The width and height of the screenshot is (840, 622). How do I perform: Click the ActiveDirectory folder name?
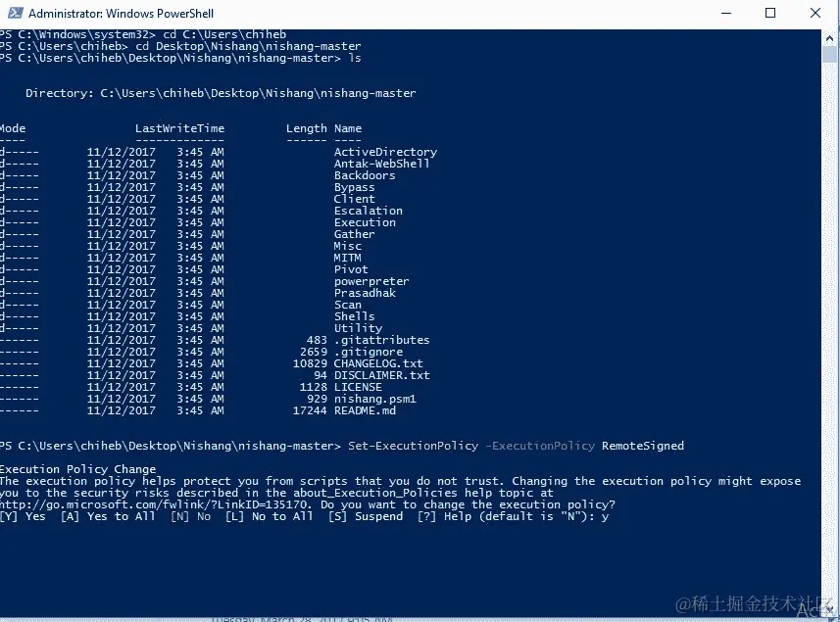click(x=386, y=152)
